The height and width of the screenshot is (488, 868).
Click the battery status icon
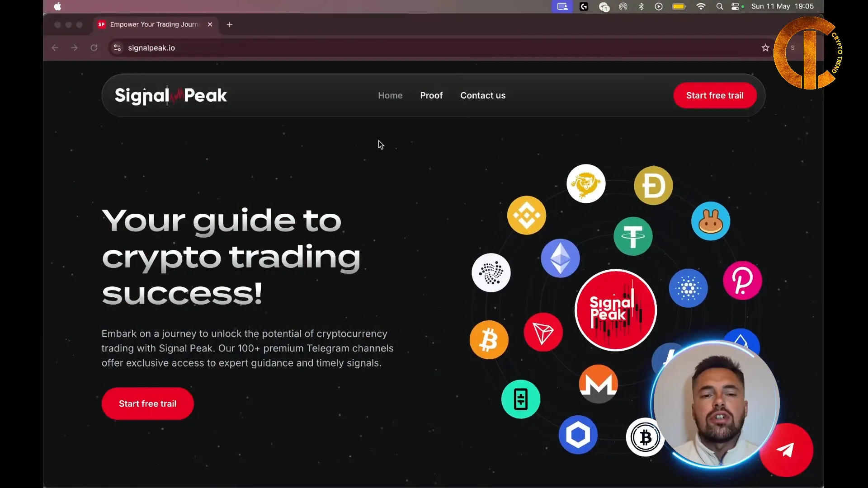pyautogui.click(x=679, y=6)
